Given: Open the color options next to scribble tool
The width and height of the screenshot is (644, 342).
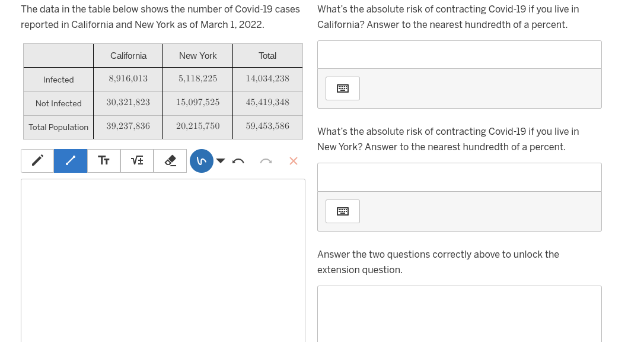Looking at the screenshot, I should [220, 160].
